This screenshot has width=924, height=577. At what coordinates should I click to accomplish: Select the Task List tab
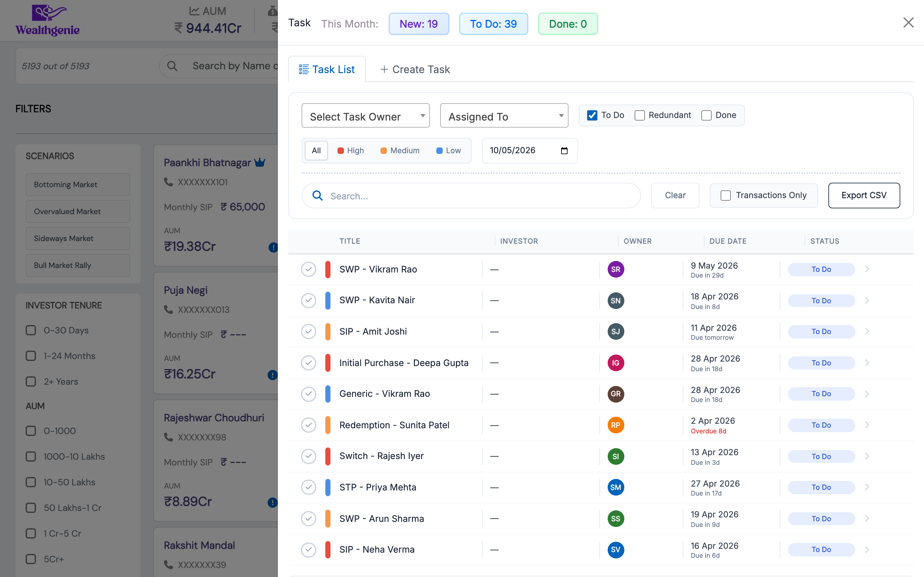click(327, 69)
